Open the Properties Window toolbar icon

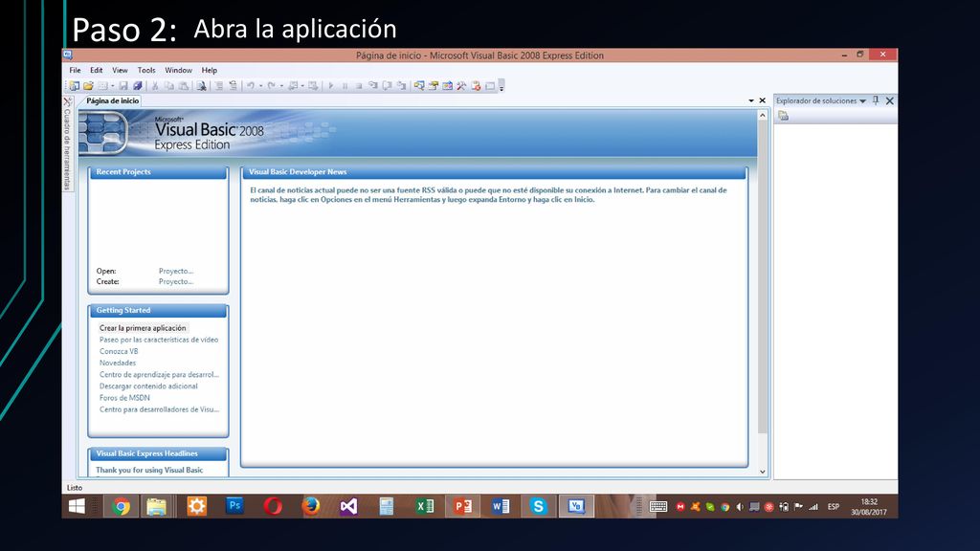pos(434,85)
